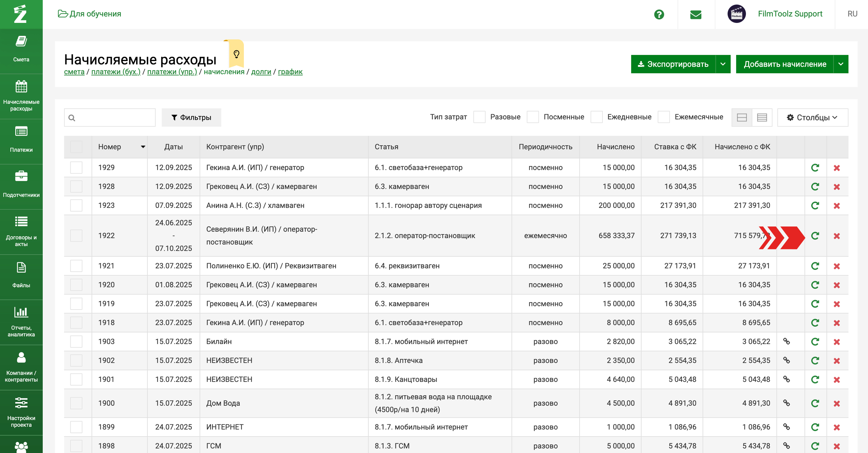The width and height of the screenshot is (868, 453).
Task: Toggle the Разовые cost type checkbox
Action: coord(479,117)
